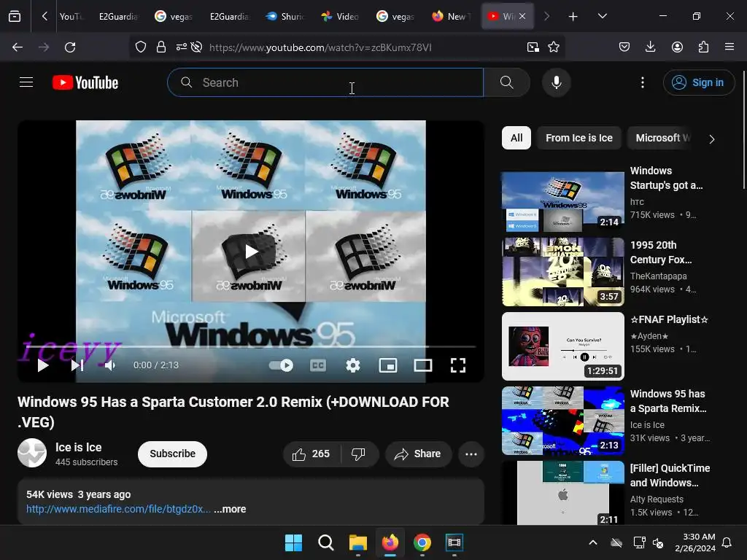
Task: Open QuickTime and Windows filler video
Action: (x=562, y=492)
